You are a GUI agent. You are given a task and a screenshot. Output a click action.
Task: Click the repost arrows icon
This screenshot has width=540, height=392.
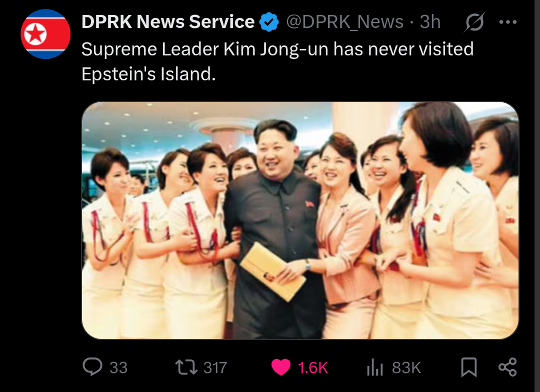click(x=186, y=367)
